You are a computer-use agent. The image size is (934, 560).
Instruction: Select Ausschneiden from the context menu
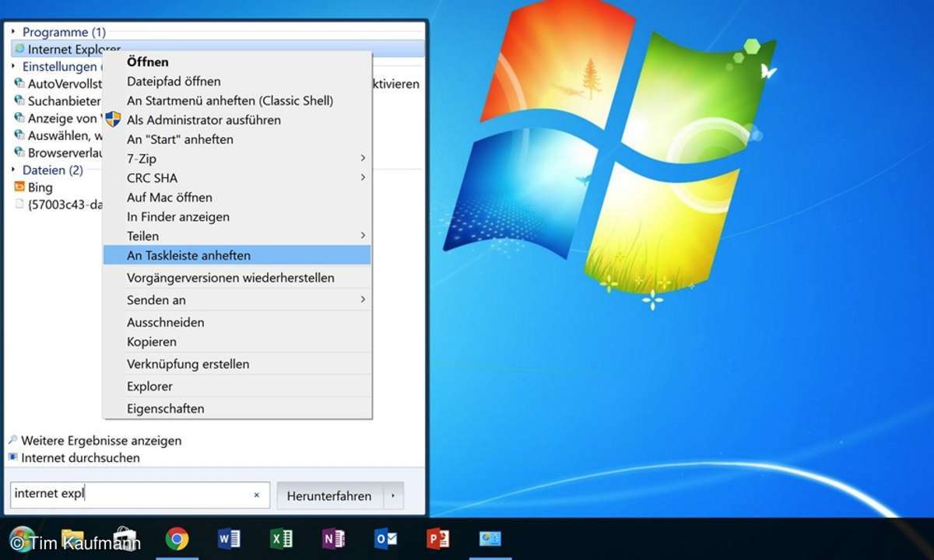click(237, 322)
